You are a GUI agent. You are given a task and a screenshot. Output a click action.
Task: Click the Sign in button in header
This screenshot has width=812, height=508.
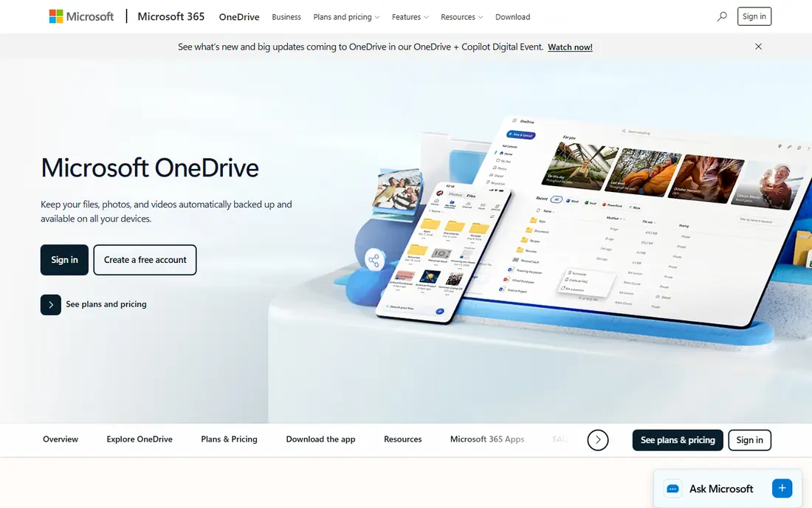point(754,16)
